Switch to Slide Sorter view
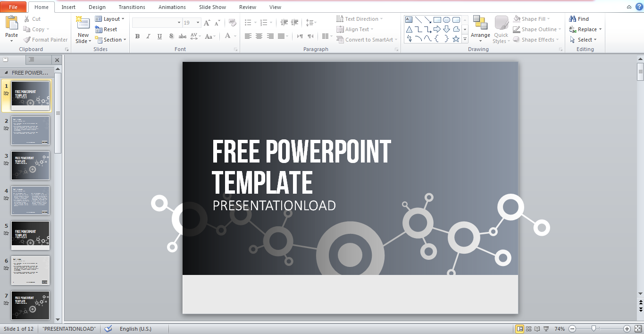The image size is (644, 334). pyautogui.click(x=528, y=329)
